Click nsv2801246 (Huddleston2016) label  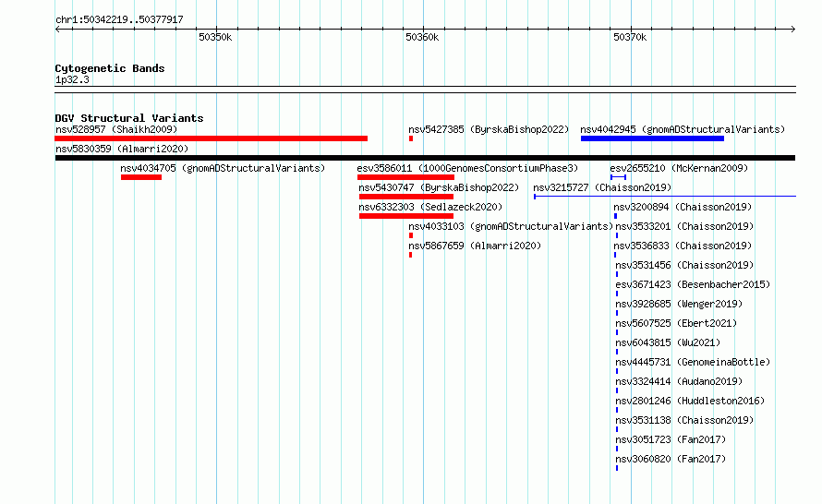[691, 401]
